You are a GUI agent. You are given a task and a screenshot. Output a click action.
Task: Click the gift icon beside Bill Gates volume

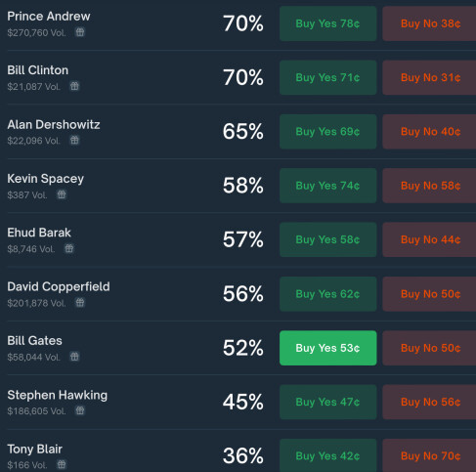(74, 357)
